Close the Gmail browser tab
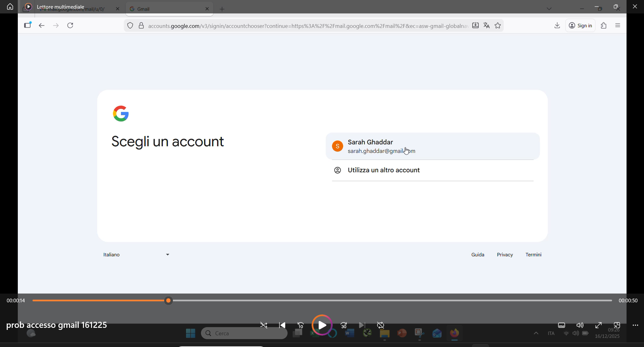The width and height of the screenshot is (644, 347). 207,9
